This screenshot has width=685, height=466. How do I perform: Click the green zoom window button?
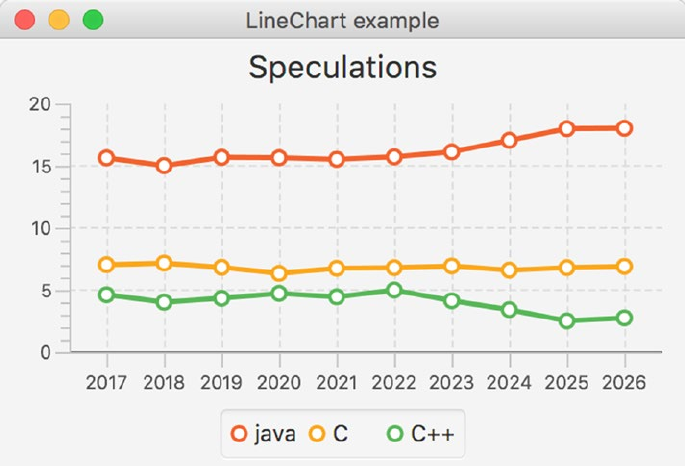(93, 20)
